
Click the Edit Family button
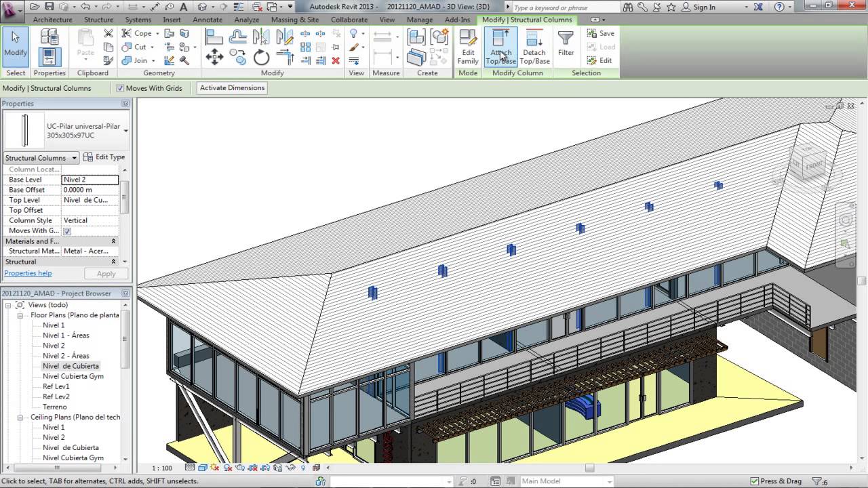468,47
